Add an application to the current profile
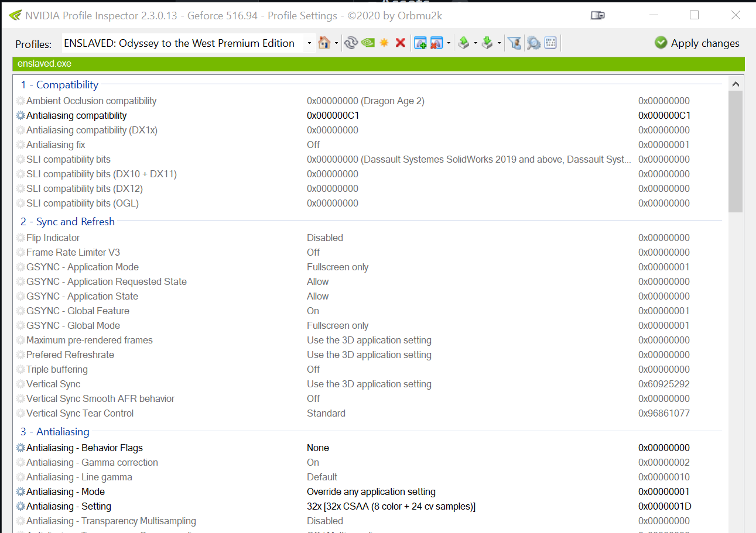 (x=420, y=43)
